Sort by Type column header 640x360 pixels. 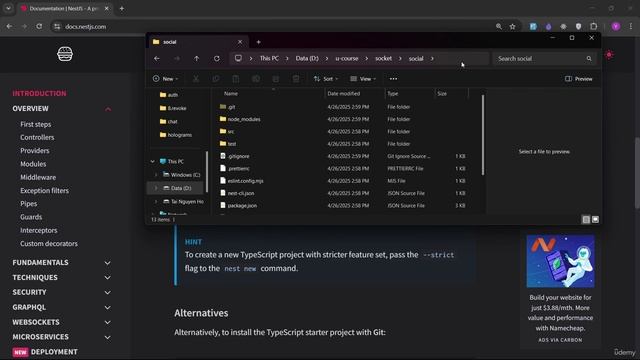point(393,93)
